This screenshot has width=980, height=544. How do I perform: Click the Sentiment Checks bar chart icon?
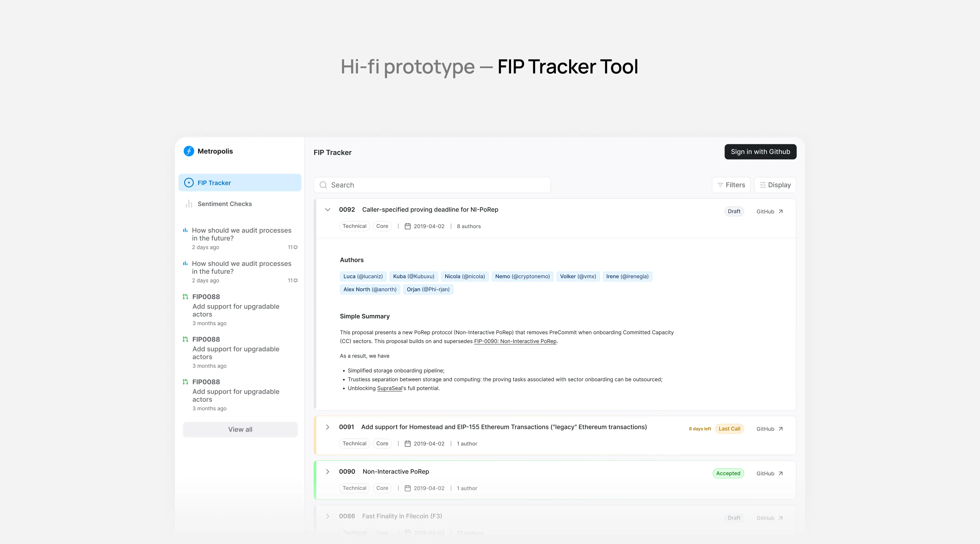[189, 204]
